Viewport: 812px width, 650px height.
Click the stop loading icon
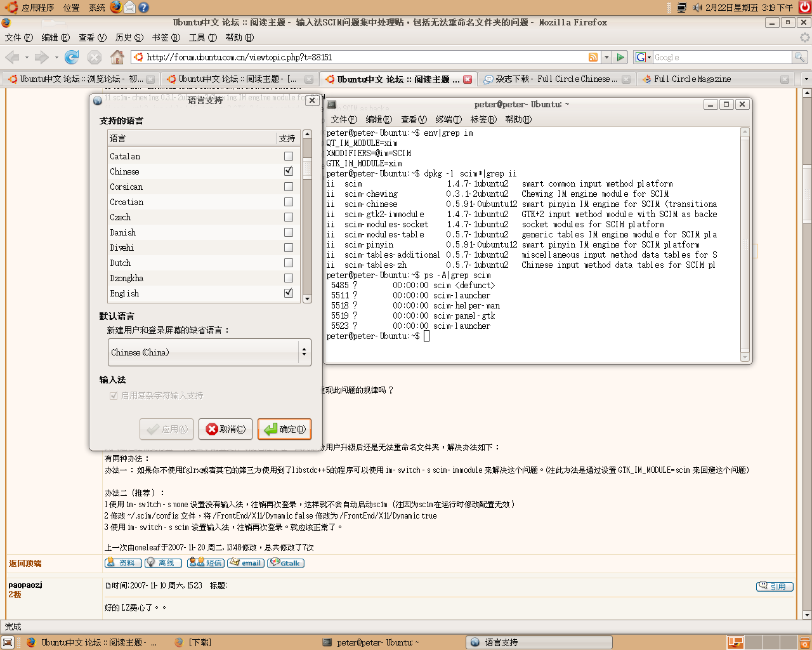pos(95,57)
